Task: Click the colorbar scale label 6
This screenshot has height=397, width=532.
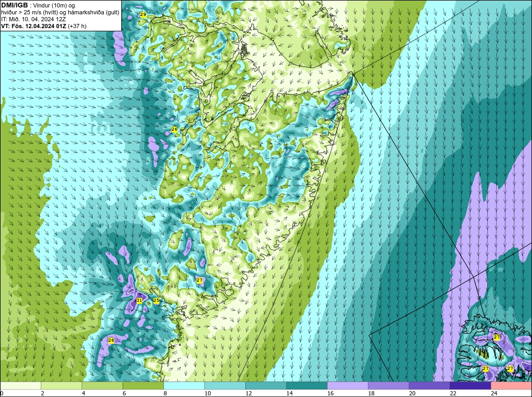Action: coord(124,393)
